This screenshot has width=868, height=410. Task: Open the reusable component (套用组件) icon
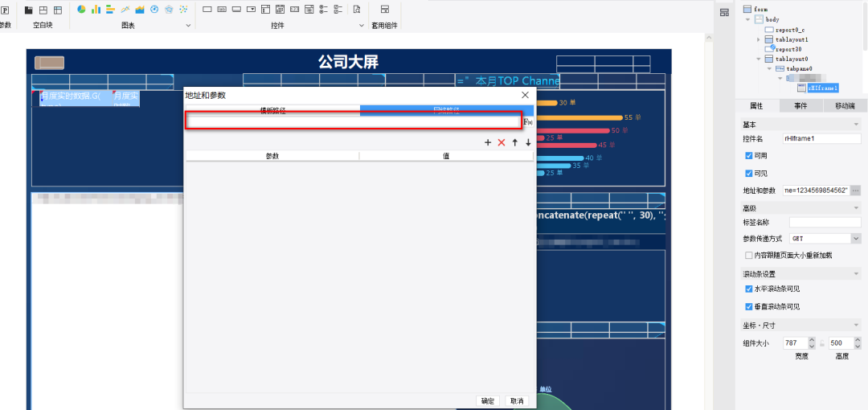coord(385,10)
